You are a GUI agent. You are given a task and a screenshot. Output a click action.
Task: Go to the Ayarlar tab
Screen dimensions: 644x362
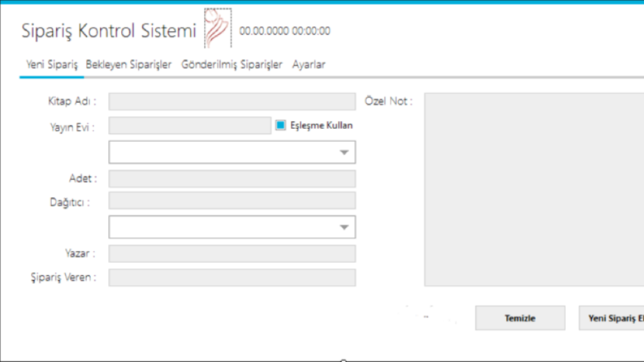coord(309,64)
